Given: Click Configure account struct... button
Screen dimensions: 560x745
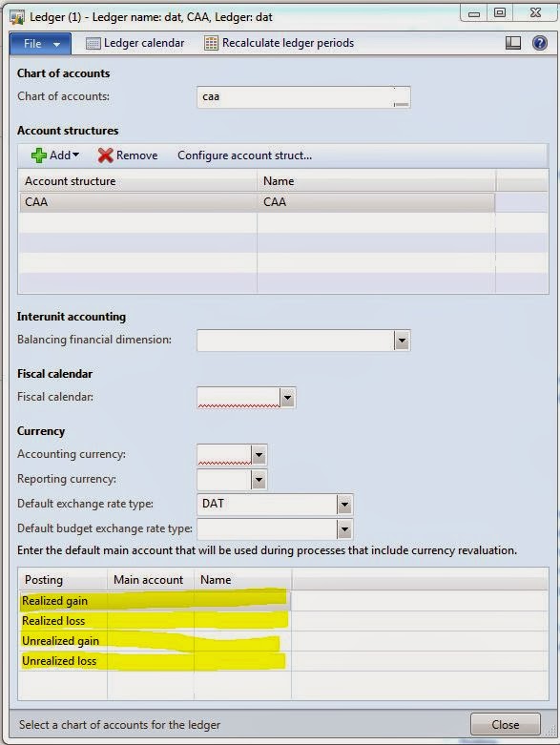Looking at the screenshot, I should coord(244,155).
